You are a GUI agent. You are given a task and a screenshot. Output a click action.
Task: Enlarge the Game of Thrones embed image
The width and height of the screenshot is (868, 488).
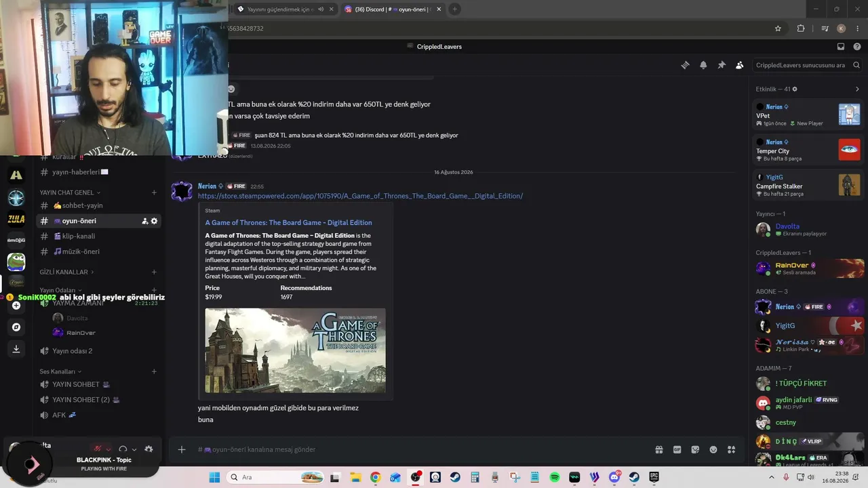point(296,350)
